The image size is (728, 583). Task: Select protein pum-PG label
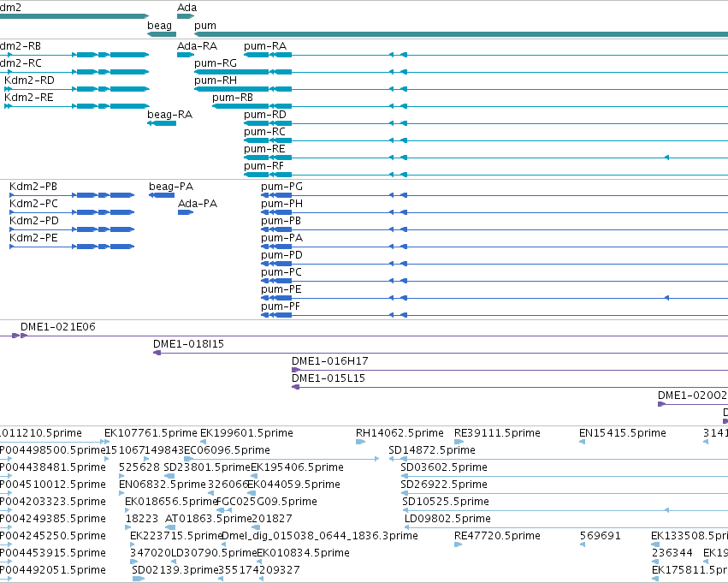pos(281,187)
